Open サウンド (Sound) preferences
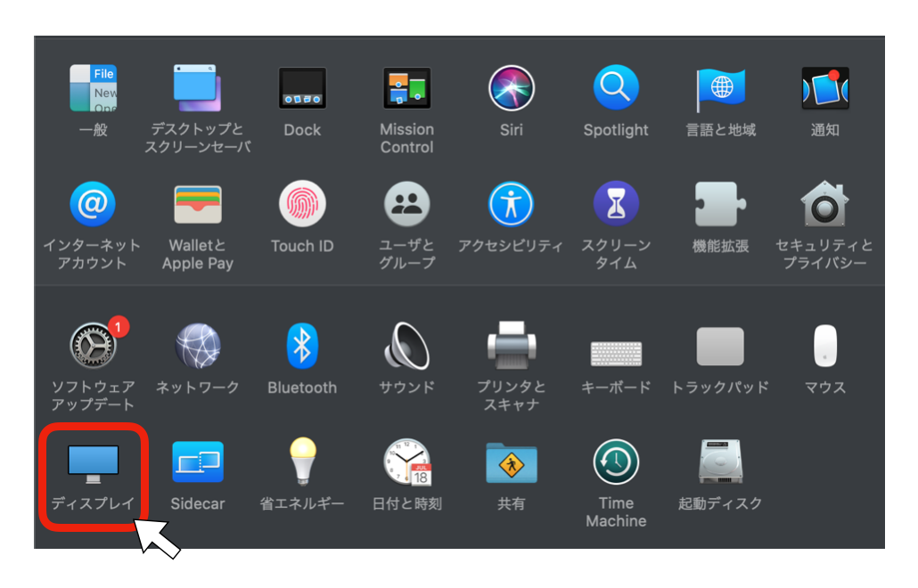918x588 pixels. (407, 346)
